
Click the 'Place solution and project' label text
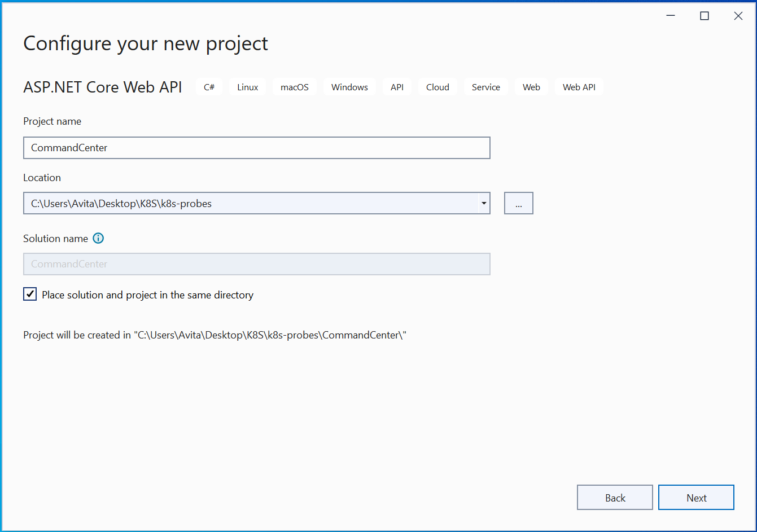click(x=148, y=294)
